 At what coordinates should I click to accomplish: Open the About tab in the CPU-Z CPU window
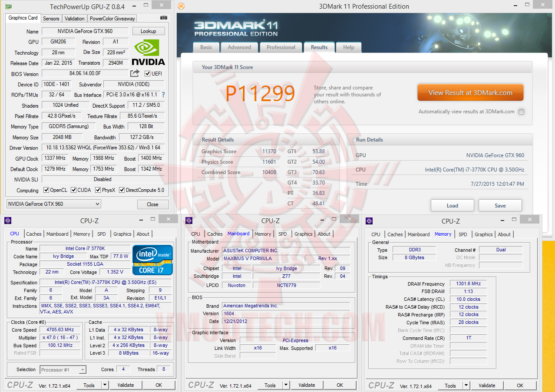tap(143, 234)
